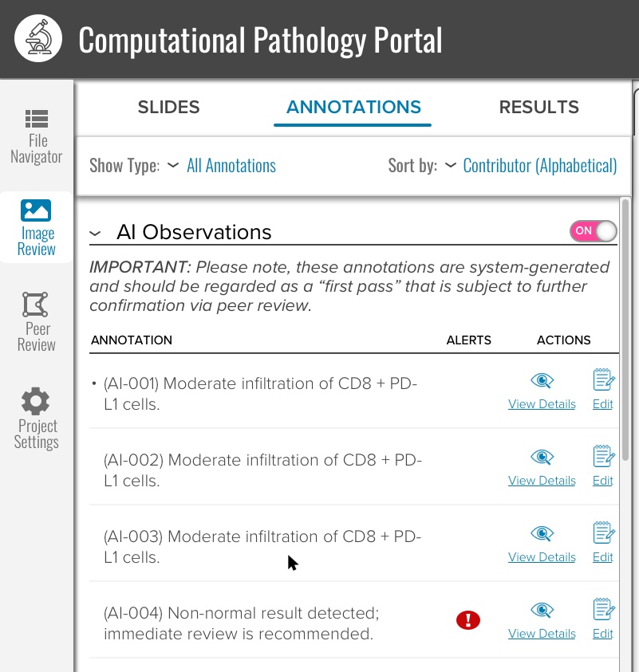Select the AI-003 annotation text
The height and width of the screenshot is (672, 639).
pos(262,547)
